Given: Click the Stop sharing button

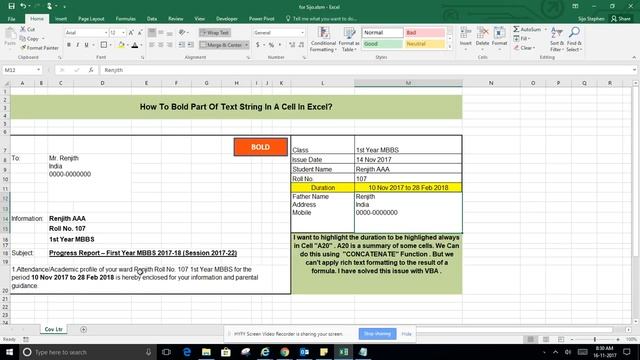Looking at the screenshot, I should tap(377, 333).
